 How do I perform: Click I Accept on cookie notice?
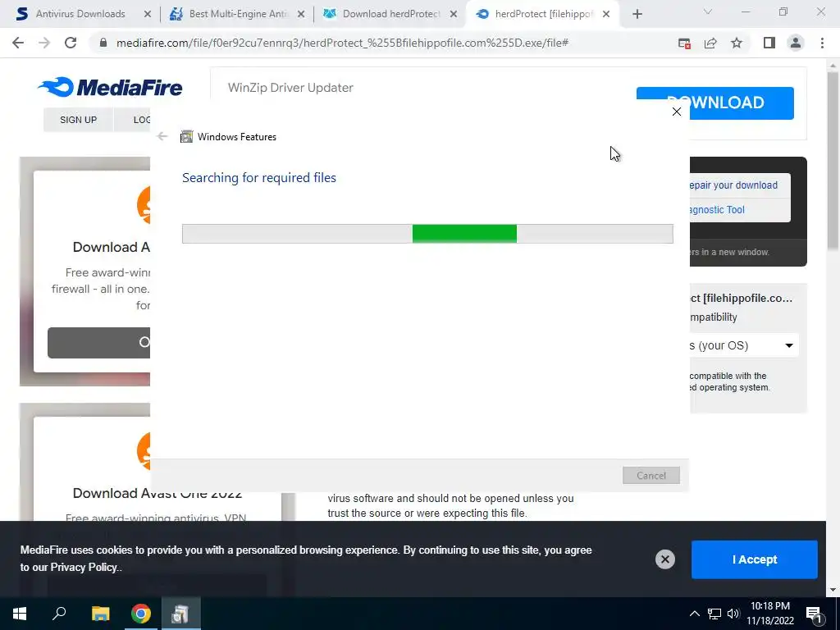(x=755, y=559)
